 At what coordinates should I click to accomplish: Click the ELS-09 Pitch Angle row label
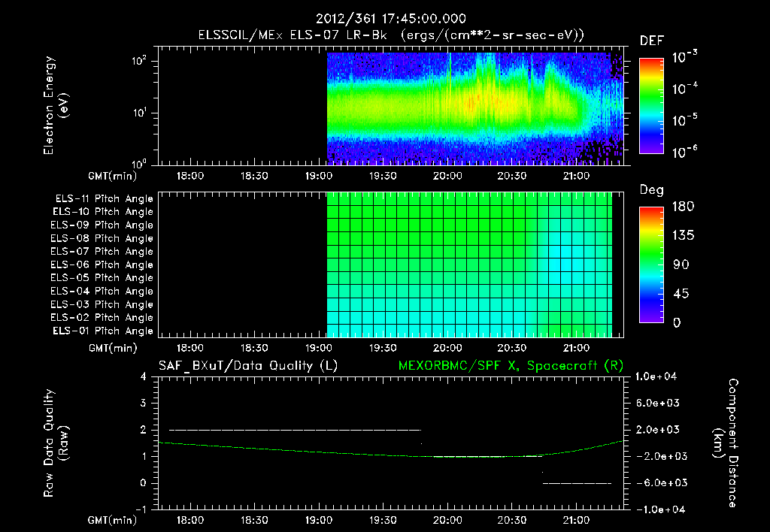102,225
